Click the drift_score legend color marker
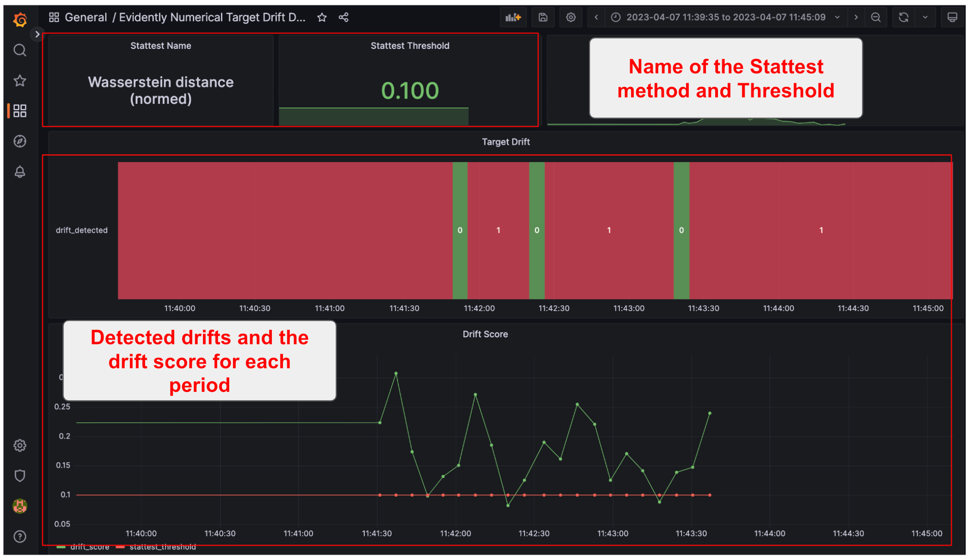969x560 pixels. tap(62, 546)
